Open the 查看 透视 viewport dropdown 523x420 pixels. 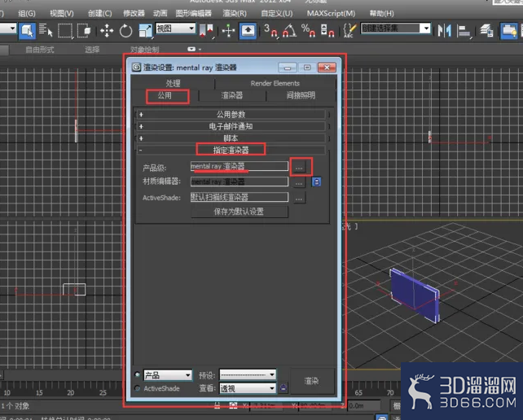[x=248, y=388]
